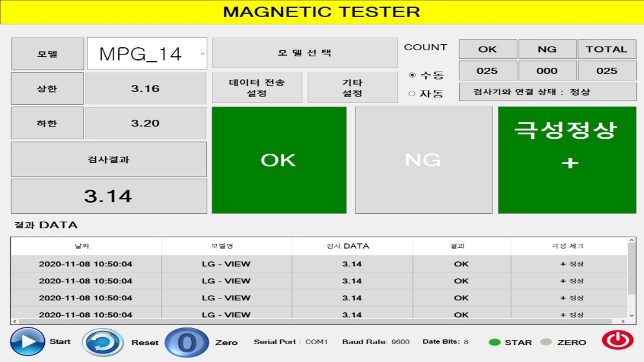Screen dimensions: 644x362
Task: Click the 검사기와 연결 상태 status box
Action: (548, 92)
